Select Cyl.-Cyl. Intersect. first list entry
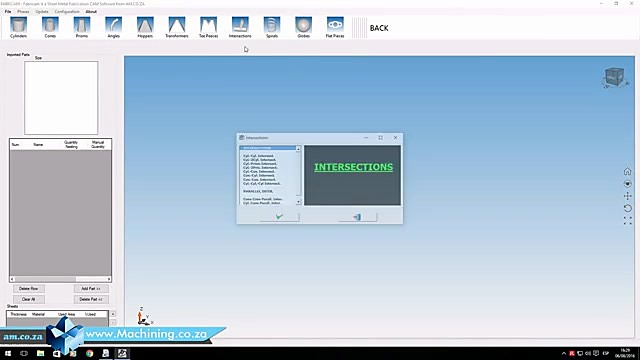Screen dimensions: 640x360 tap(259, 156)
